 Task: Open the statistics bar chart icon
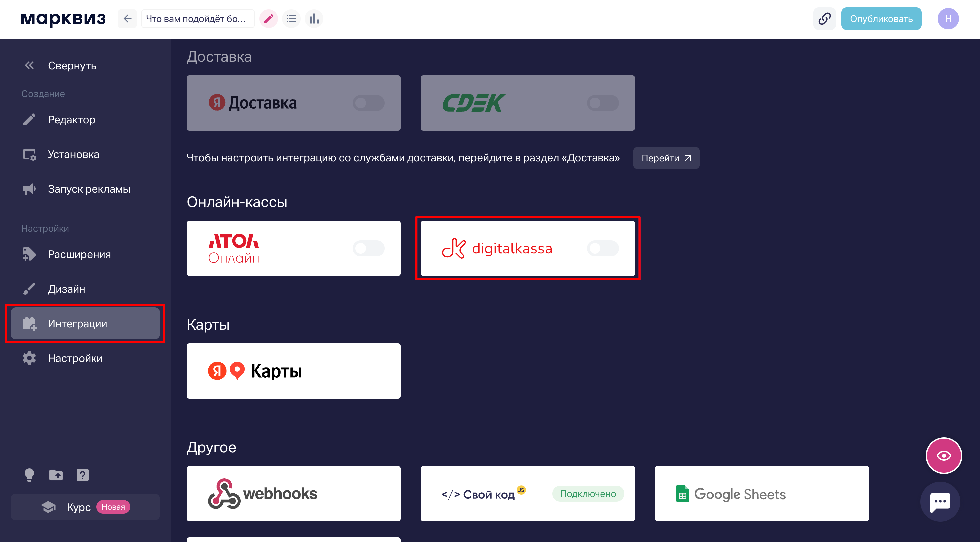[314, 19]
